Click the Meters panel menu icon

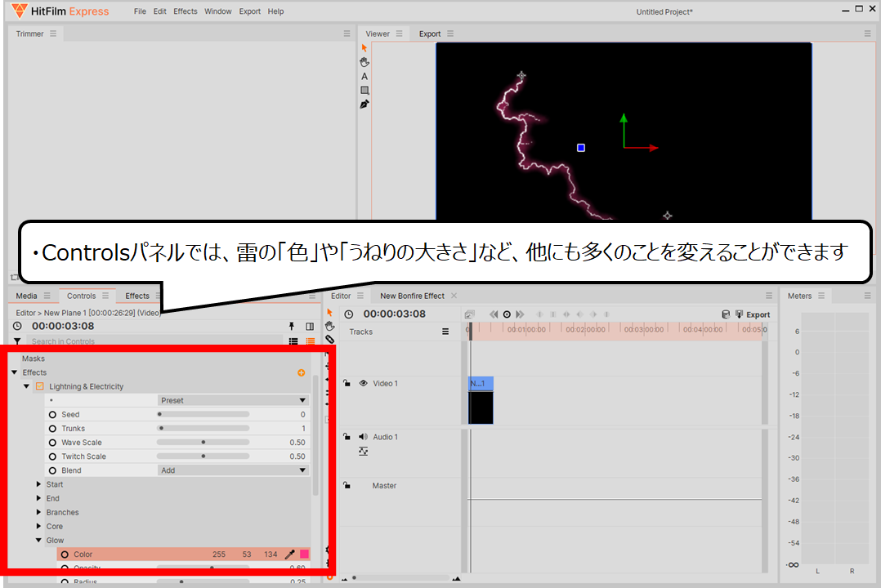(x=821, y=296)
